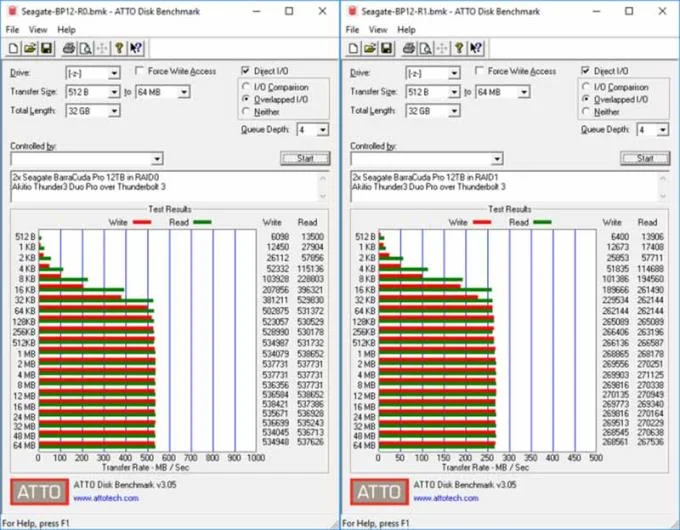This screenshot has height=530, width=680.
Task: Open 64 MB transfer size dropdown in RAID1 window
Action: (503, 92)
